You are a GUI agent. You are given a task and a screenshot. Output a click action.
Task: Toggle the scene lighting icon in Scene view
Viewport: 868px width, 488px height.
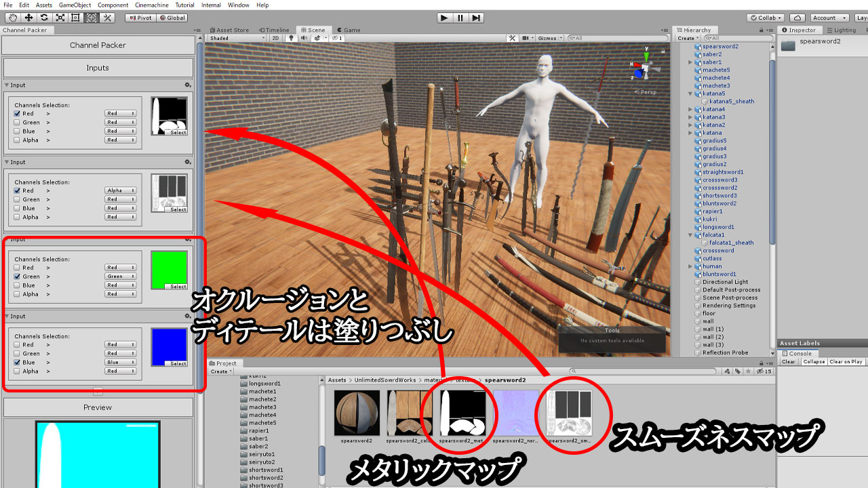pyautogui.click(x=290, y=38)
